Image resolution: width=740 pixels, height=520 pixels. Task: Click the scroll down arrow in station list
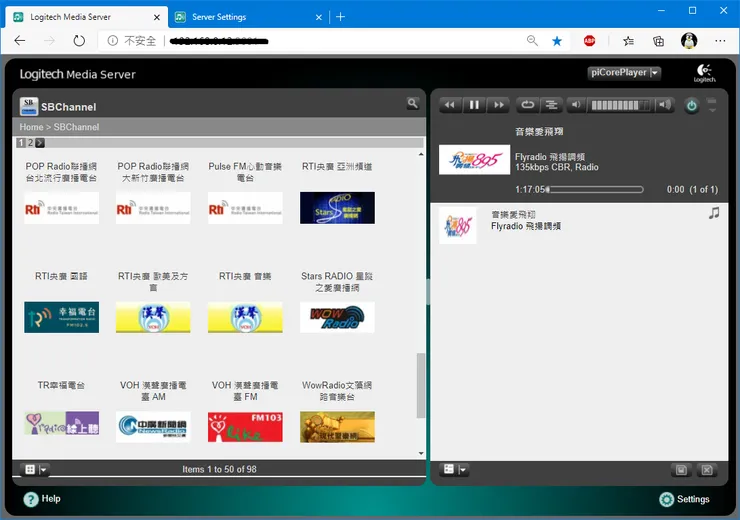(421, 453)
